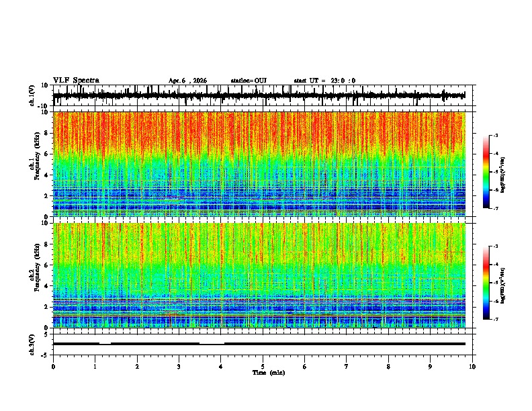Click the "2" tick on the time axis

pos(137,367)
